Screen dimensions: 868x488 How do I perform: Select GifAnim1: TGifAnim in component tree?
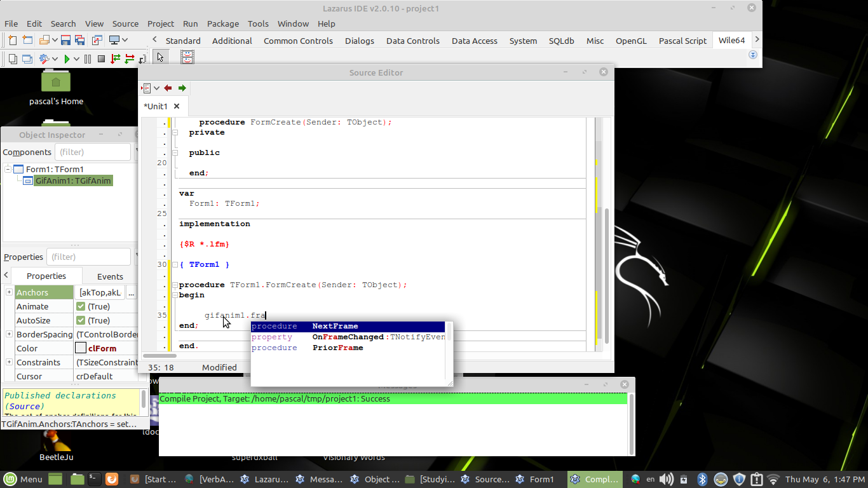pyautogui.click(x=73, y=181)
